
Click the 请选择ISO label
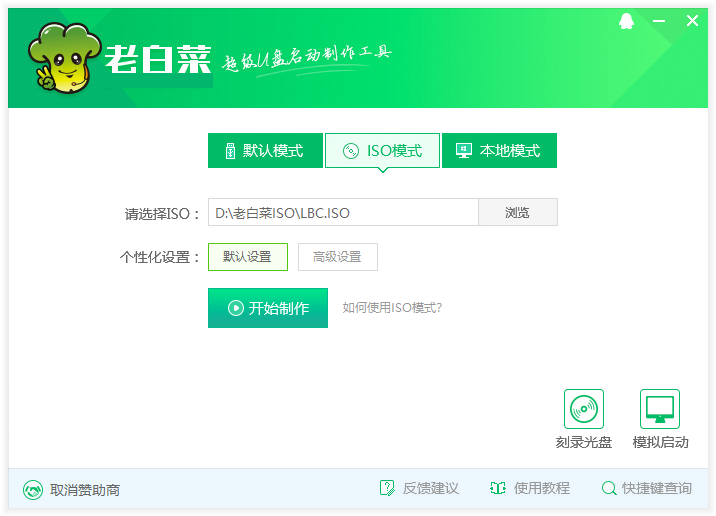(162, 214)
